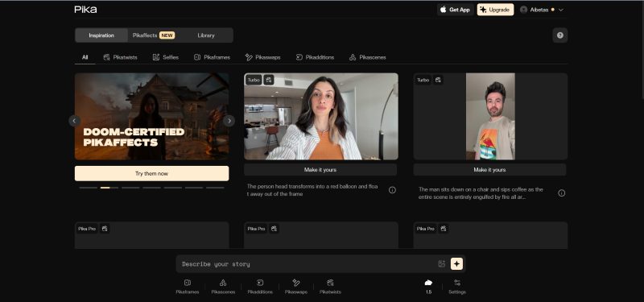This screenshot has height=302, width=644.
Task: Select Pikaframes tool in bottom toolbar
Action: [x=188, y=287]
